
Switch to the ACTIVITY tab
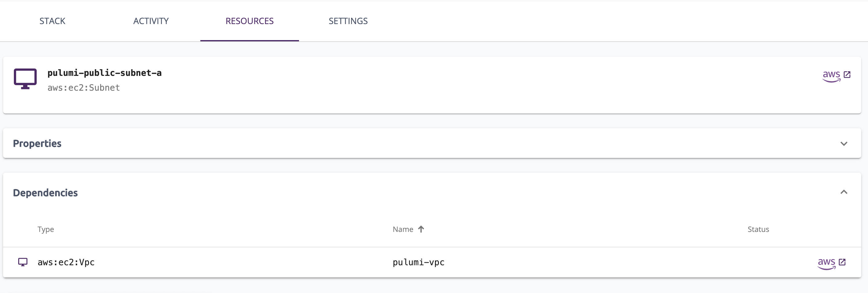pos(151,21)
